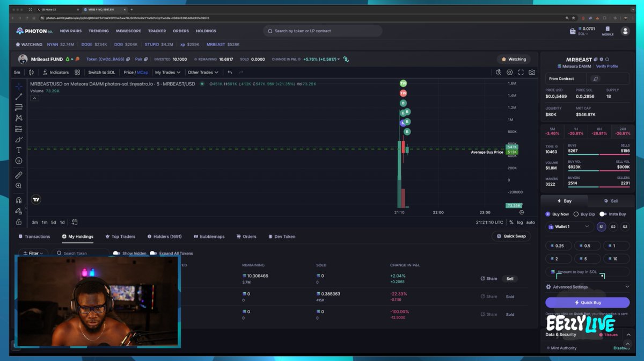The image size is (644, 361).
Task: Toggle the Insta Buy switch
Action: [603, 214]
